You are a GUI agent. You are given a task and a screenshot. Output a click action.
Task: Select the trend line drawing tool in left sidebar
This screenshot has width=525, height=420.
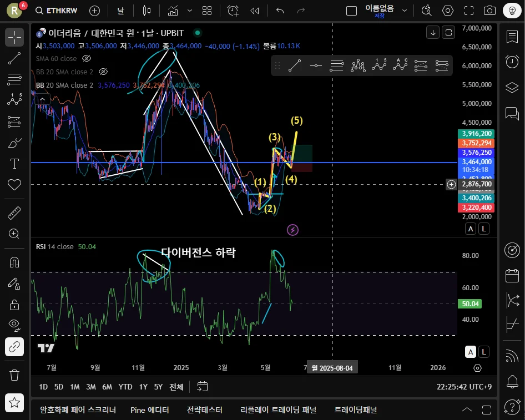(x=14, y=58)
